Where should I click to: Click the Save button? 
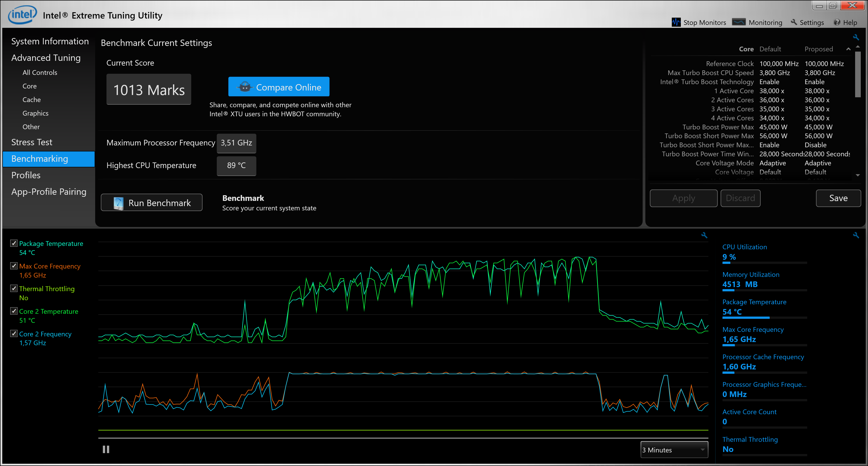coord(838,198)
